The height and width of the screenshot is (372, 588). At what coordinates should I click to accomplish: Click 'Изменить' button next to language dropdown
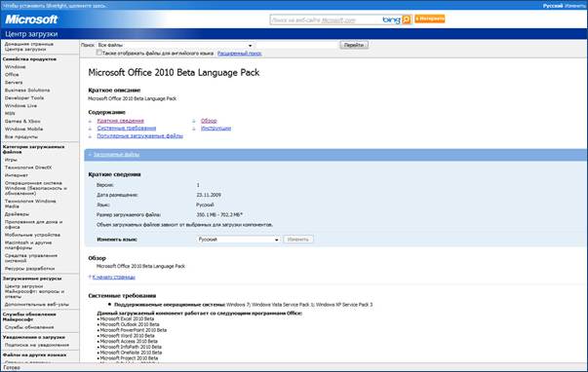coord(298,240)
